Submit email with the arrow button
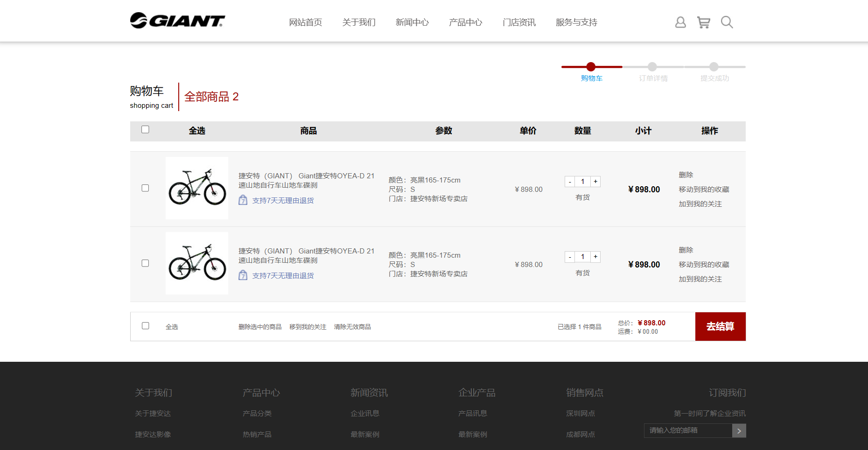The height and width of the screenshot is (450, 868). pos(739,431)
